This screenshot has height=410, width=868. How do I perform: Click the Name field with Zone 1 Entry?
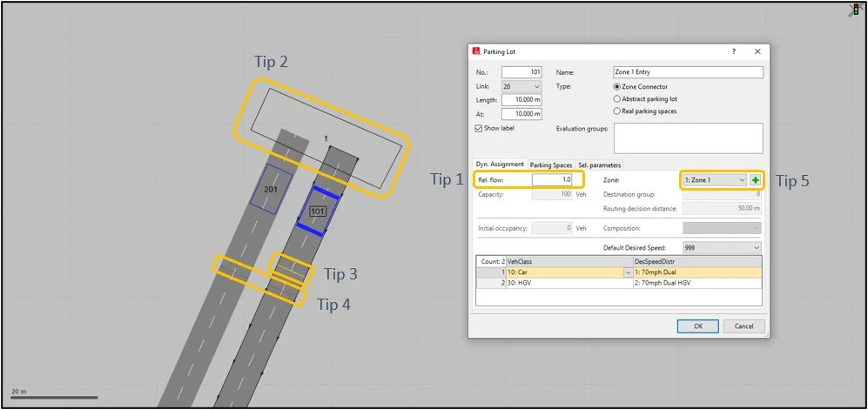688,72
